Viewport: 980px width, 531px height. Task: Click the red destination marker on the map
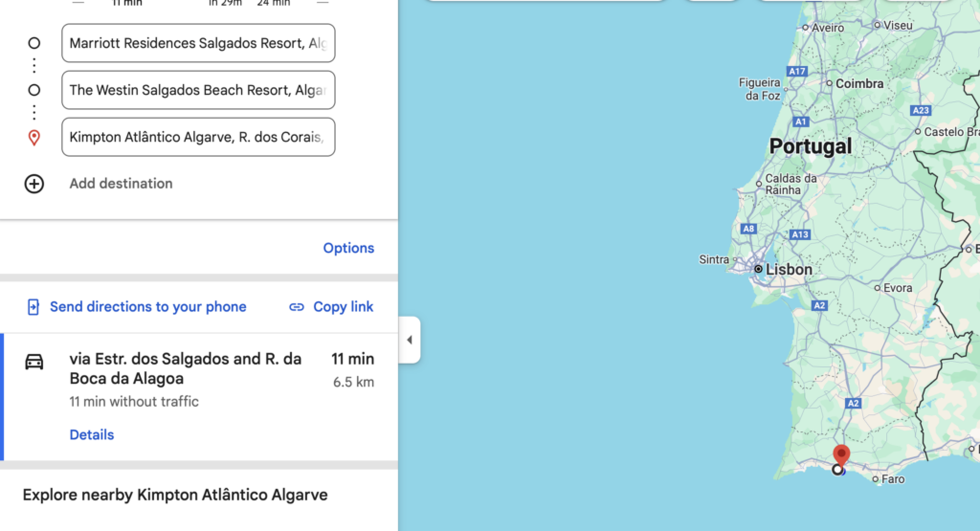tap(841, 455)
